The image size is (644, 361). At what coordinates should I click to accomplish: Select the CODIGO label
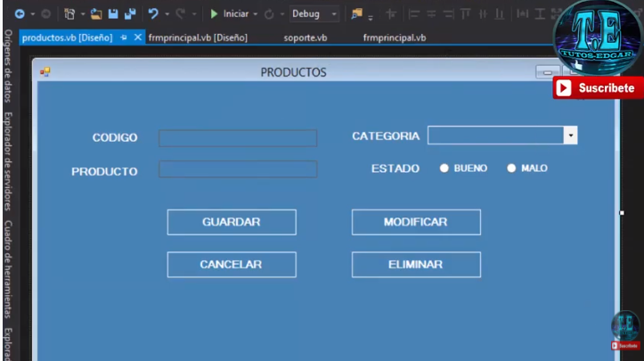pos(115,137)
